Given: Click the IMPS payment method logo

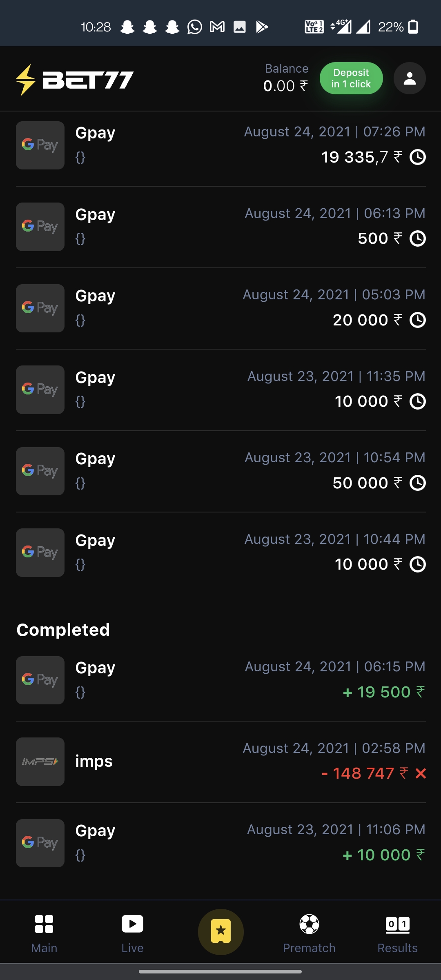Looking at the screenshot, I should pos(40,762).
